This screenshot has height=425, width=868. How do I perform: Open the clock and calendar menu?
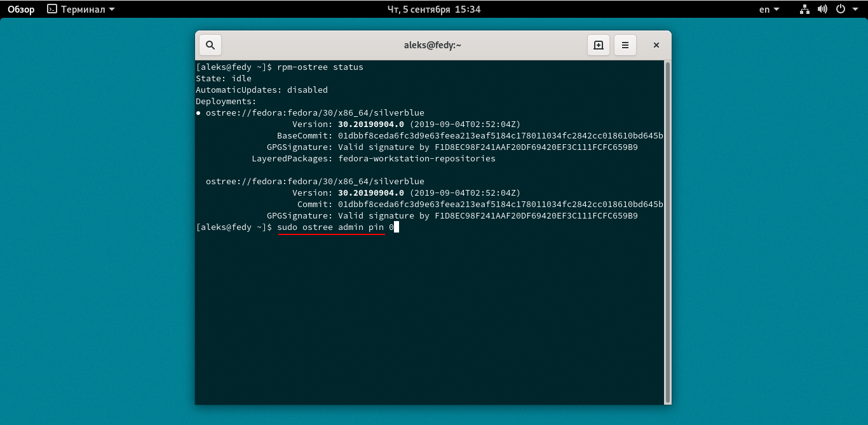(x=434, y=9)
